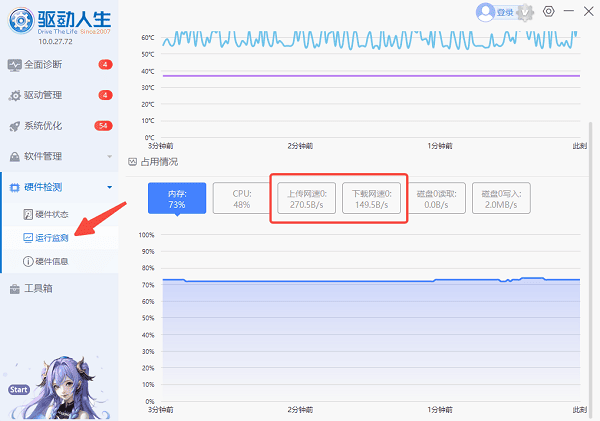The image size is (600, 421).
Task: Click the 系统优化 rocket icon
Action: point(15,126)
